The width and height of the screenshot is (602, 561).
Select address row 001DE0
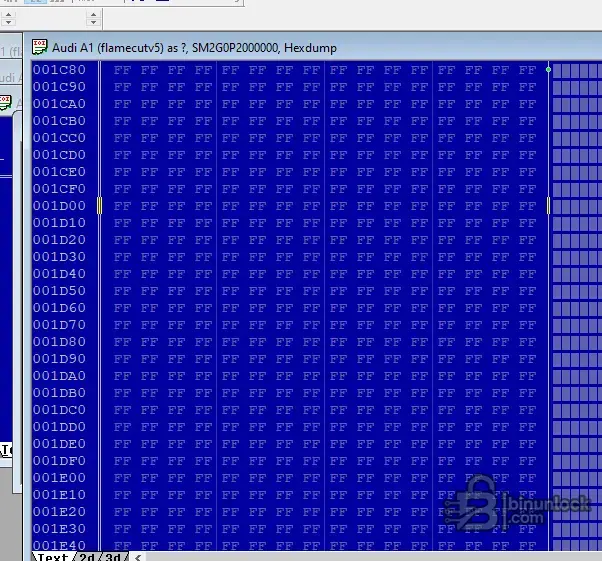click(x=59, y=444)
